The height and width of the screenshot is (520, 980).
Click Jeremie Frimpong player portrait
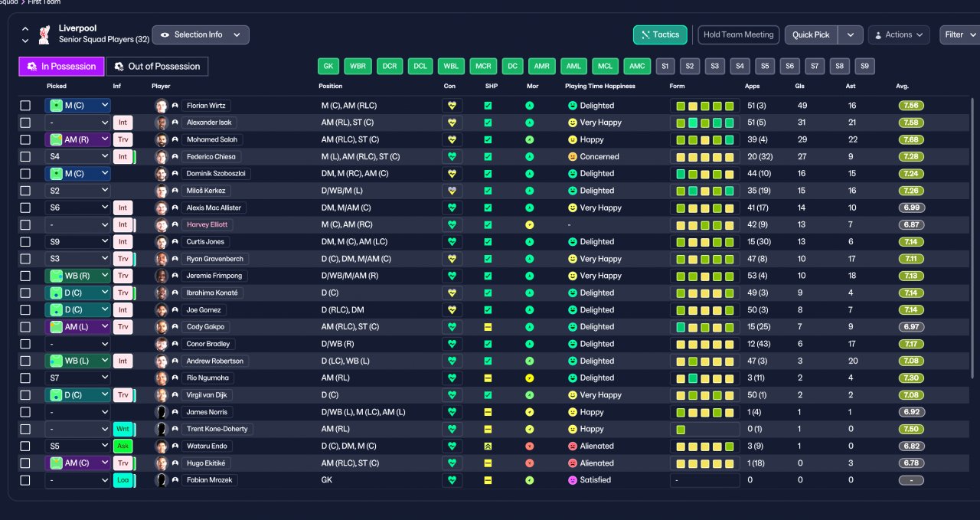tap(162, 276)
